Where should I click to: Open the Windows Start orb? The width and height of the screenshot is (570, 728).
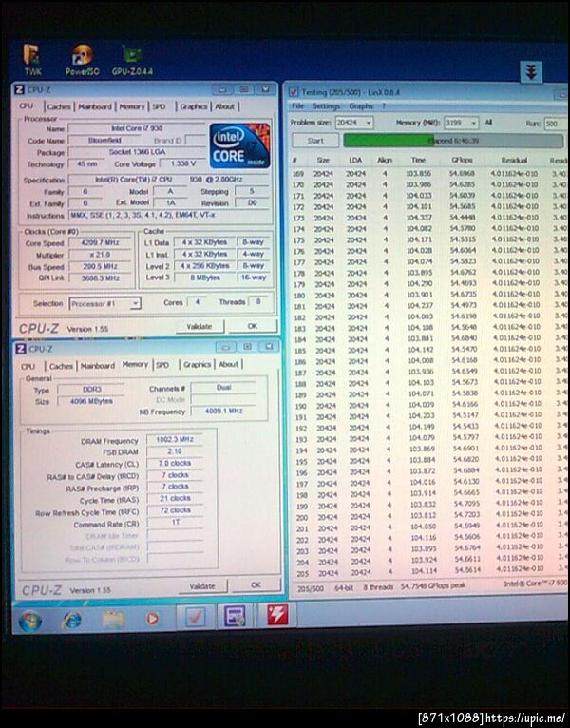(x=29, y=621)
